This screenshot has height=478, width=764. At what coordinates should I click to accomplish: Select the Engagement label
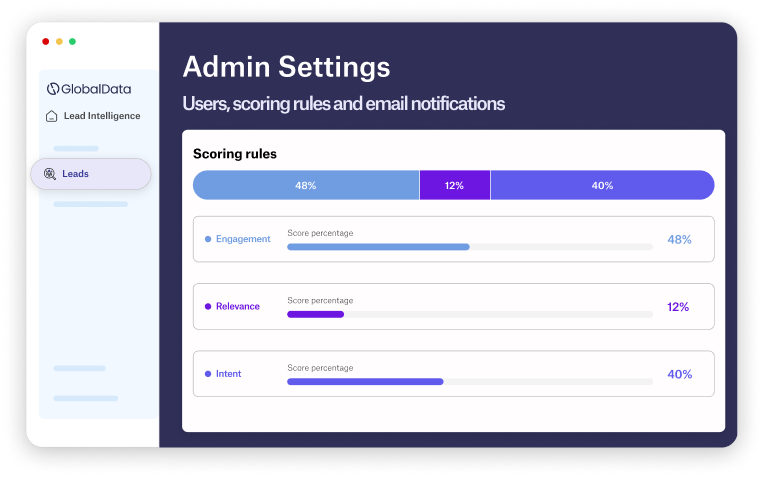click(x=243, y=239)
